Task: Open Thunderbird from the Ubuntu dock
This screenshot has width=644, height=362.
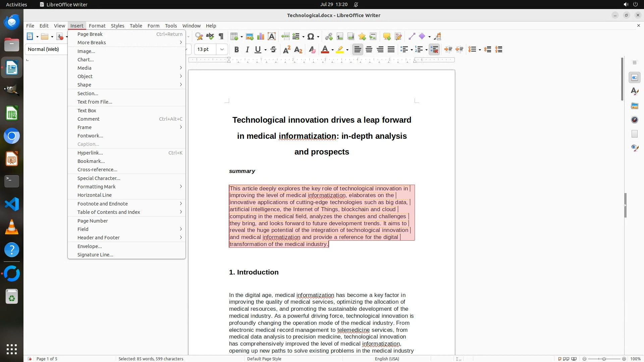Action: 12,22
